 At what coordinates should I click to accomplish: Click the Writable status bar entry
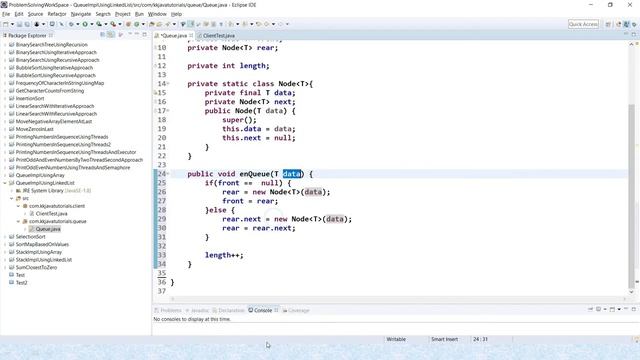coord(396,339)
